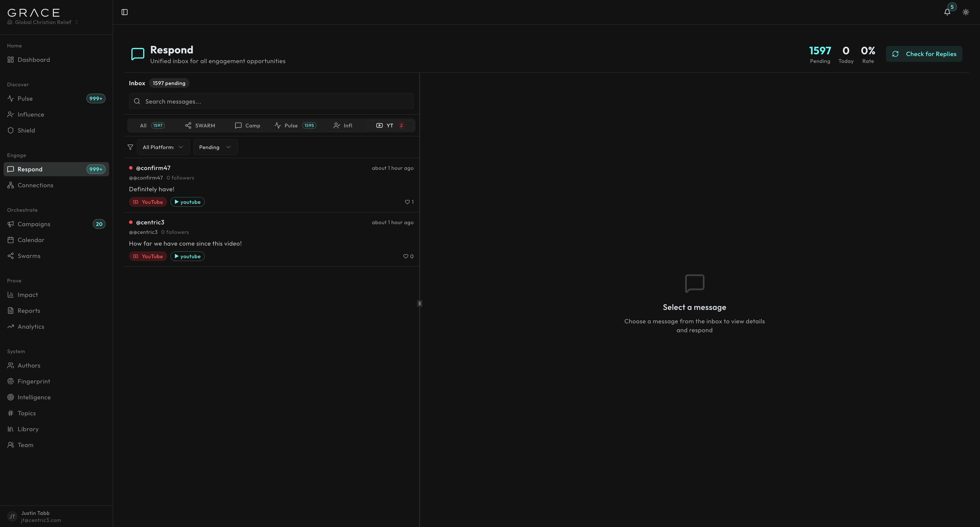This screenshot has height=527, width=980.
Task: Open the Pulse discovery panel
Action: pos(26,98)
